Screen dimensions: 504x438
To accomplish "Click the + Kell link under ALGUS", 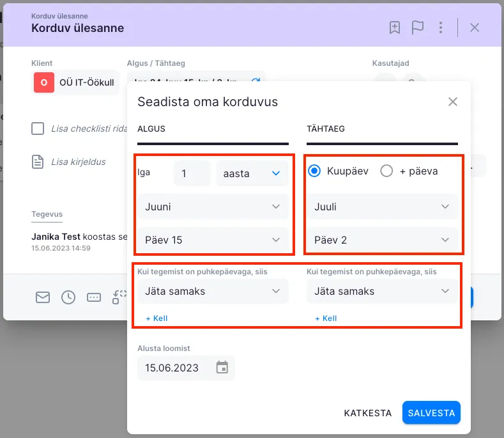I will 157,318.
